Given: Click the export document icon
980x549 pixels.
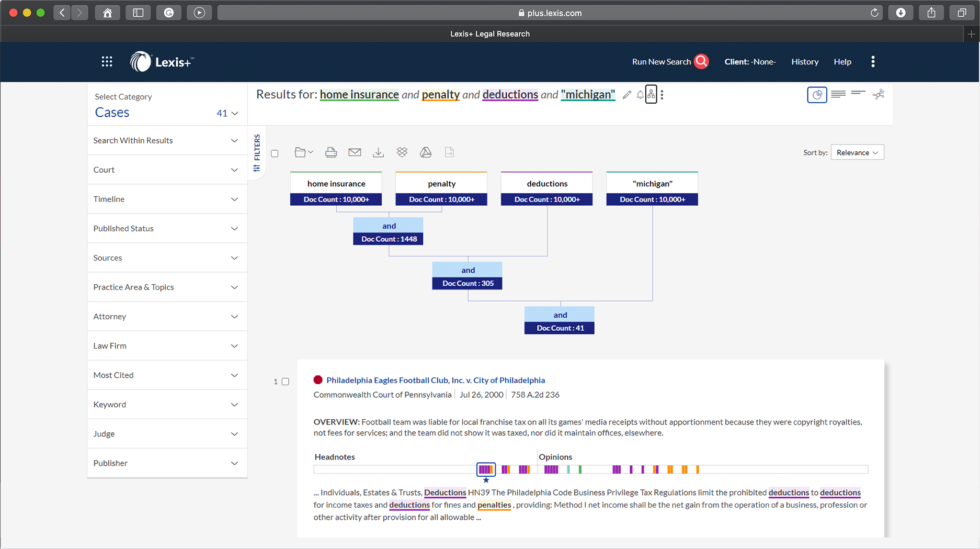Looking at the screenshot, I should [x=449, y=152].
